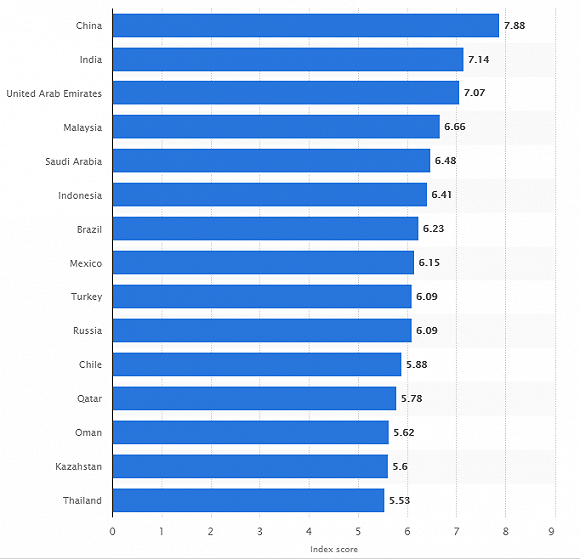Select the Mexico bar
Screen dimensions: 580x559
[263, 263]
